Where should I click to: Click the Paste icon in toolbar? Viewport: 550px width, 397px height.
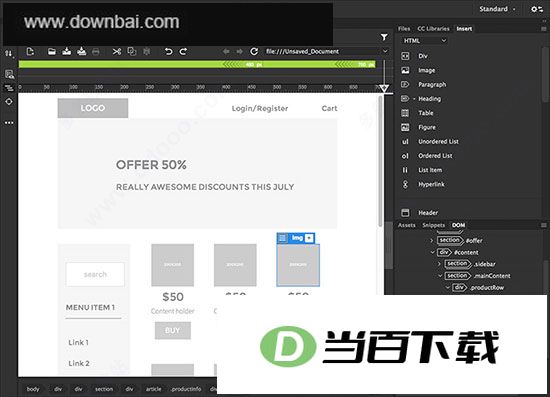coord(147,52)
